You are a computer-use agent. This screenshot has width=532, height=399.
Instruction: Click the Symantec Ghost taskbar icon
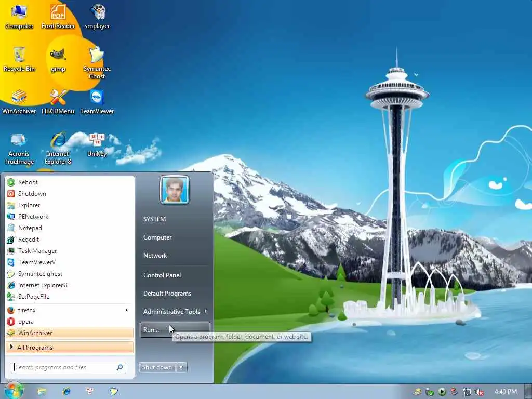[x=114, y=392]
